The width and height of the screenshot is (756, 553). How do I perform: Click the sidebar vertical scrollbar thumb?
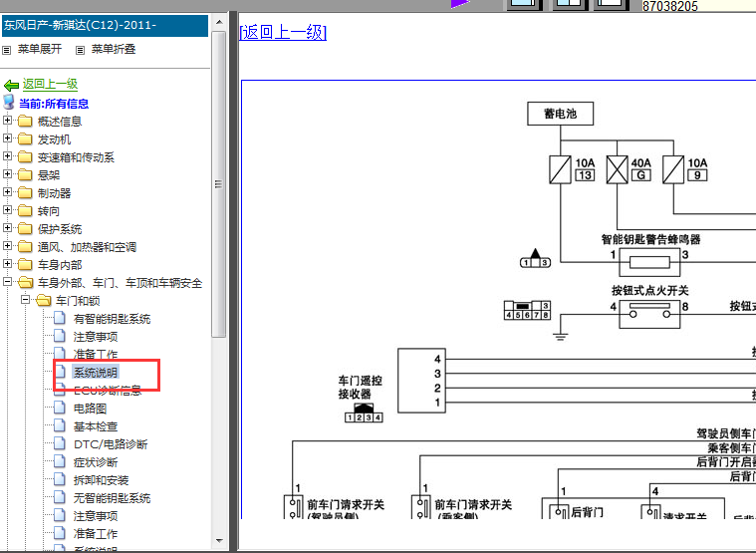click(219, 184)
